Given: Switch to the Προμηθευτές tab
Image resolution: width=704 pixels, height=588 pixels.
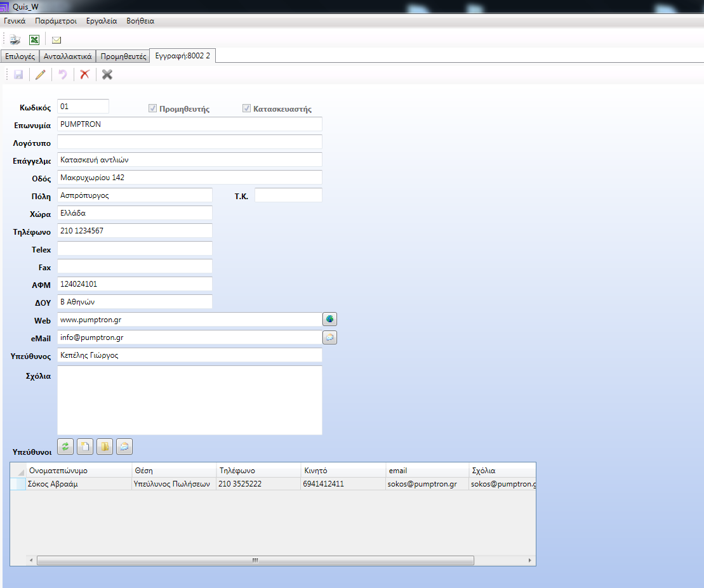Looking at the screenshot, I should pyautogui.click(x=123, y=56).
